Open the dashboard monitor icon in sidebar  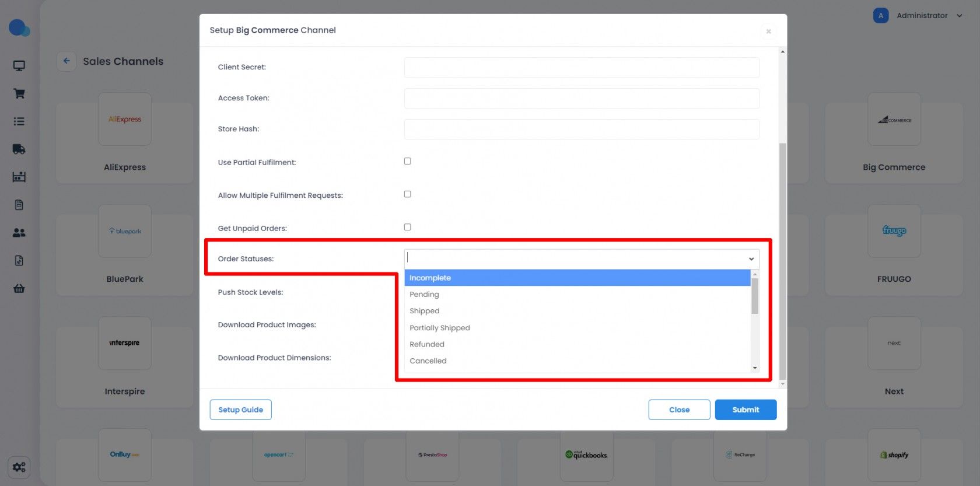[x=19, y=65]
